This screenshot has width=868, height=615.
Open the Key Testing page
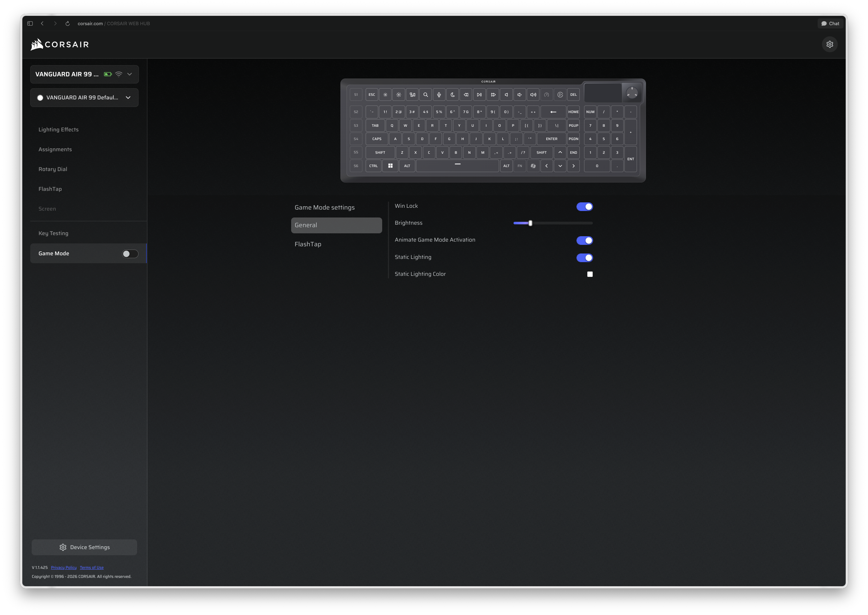coord(53,233)
